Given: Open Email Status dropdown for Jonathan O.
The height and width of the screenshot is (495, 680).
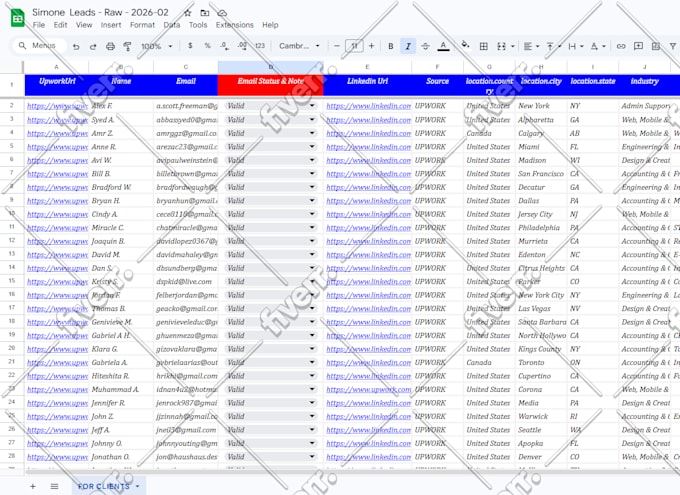Looking at the screenshot, I should point(312,457).
